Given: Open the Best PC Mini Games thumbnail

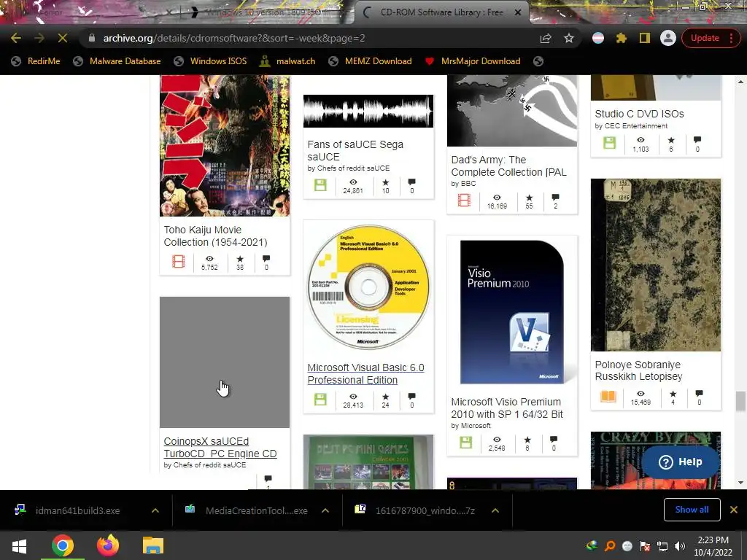Looking at the screenshot, I should click(x=368, y=462).
